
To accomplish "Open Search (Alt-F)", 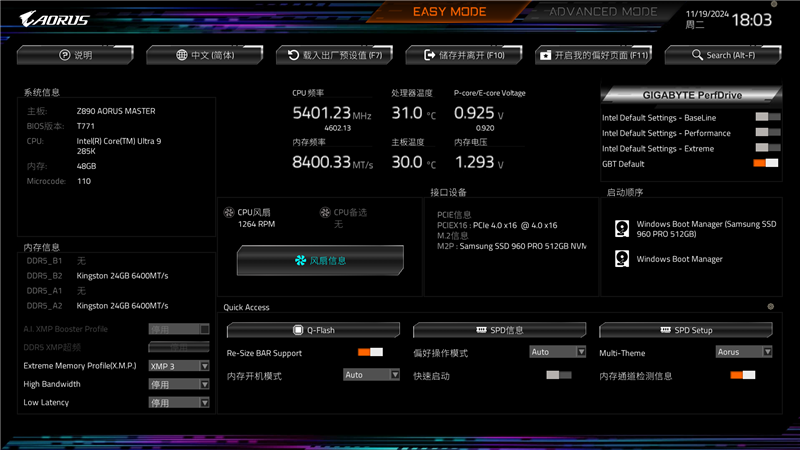I will (723, 55).
